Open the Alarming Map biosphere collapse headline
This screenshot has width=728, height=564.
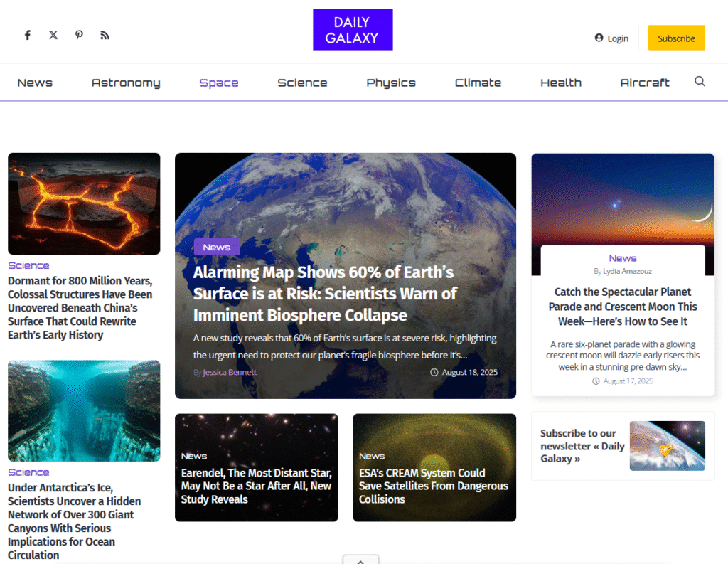[x=324, y=294]
